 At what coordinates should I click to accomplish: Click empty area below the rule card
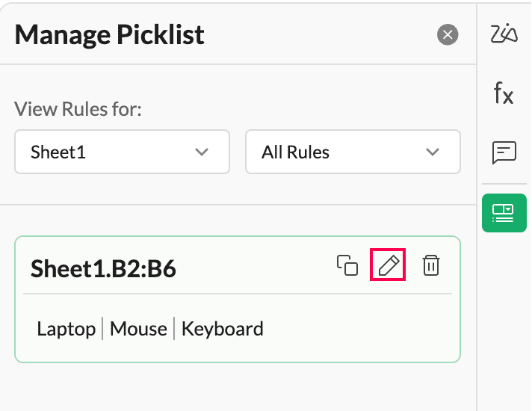[238, 387]
